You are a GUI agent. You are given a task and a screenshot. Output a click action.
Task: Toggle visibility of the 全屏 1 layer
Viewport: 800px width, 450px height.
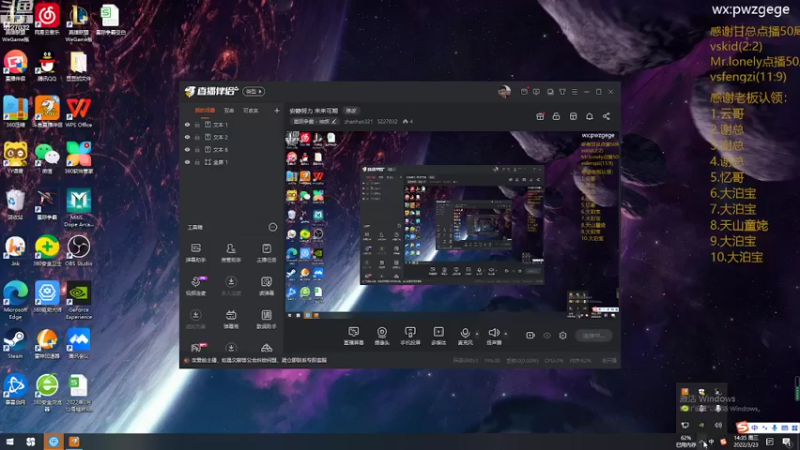point(187,162)
